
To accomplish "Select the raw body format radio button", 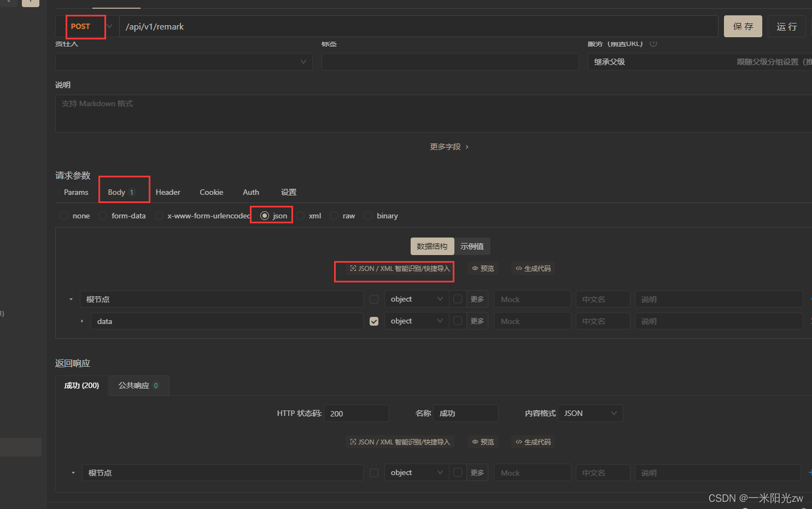I will [x=334, y=216].
